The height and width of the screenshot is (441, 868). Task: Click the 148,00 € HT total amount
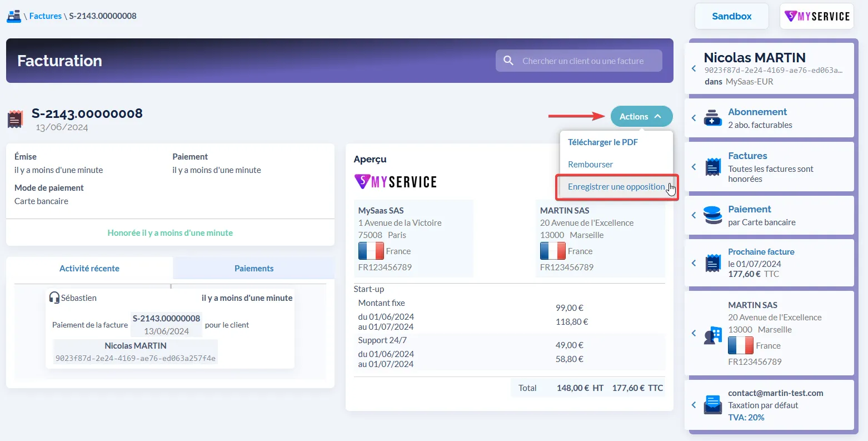580,388
